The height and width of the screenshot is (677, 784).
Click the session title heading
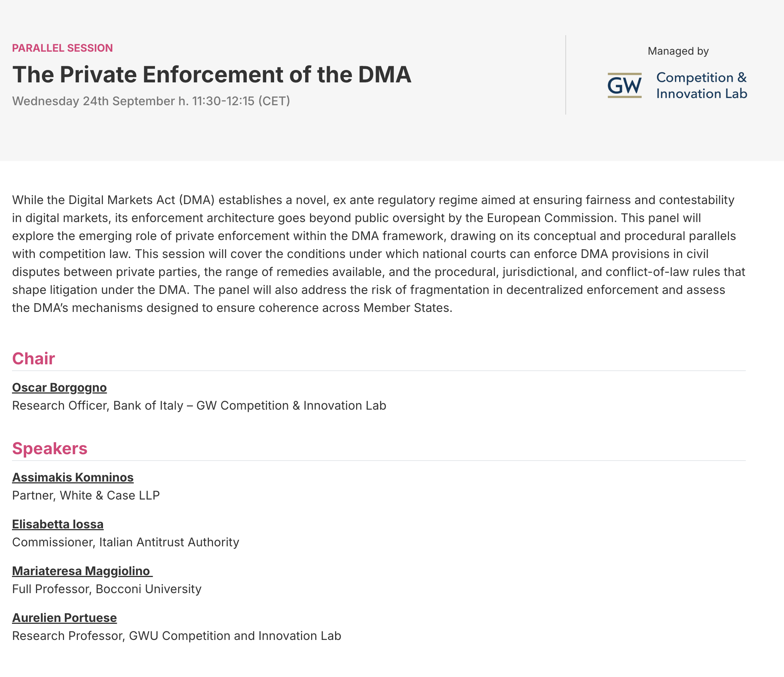(x=212, y=74)
